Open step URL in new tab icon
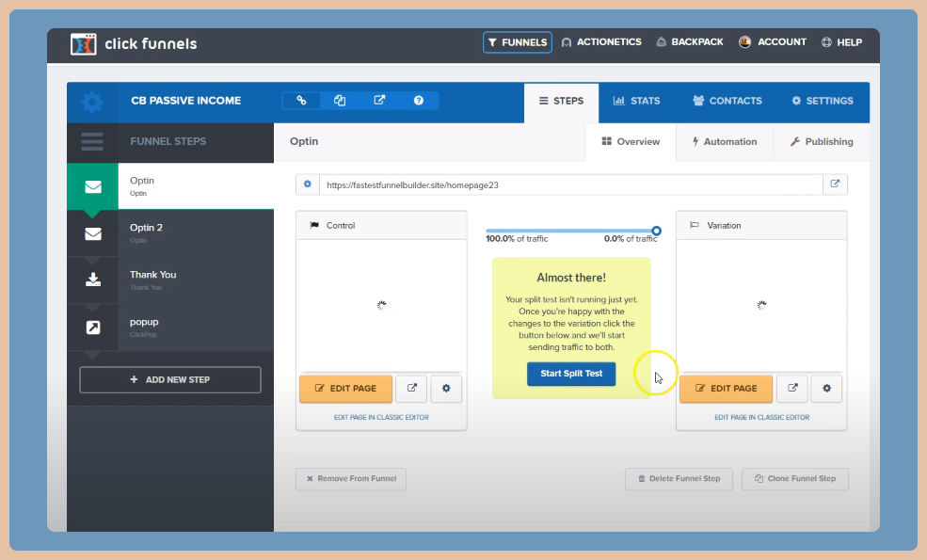 coord(836,184)
